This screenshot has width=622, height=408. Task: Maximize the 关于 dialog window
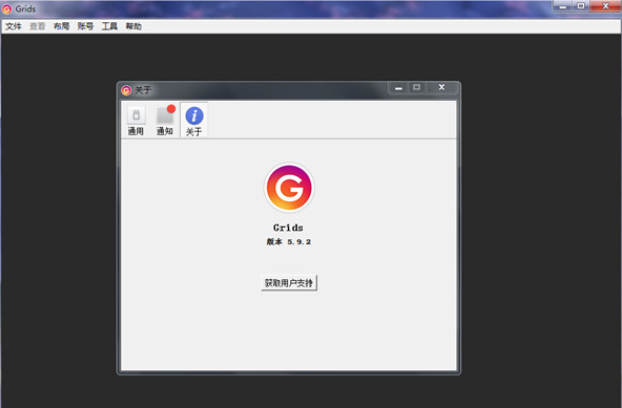tap(417, 88)
